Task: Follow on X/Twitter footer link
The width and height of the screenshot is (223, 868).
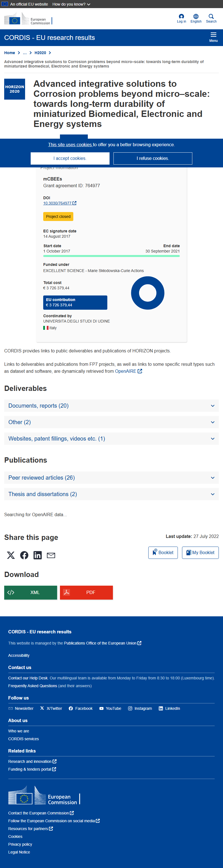Action: (x=51, y=708)
